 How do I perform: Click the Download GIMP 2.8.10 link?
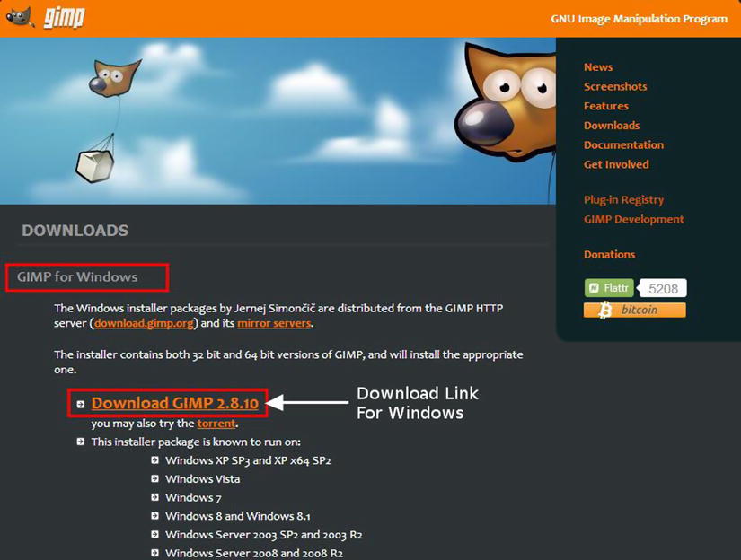click(x=175, y=403)
